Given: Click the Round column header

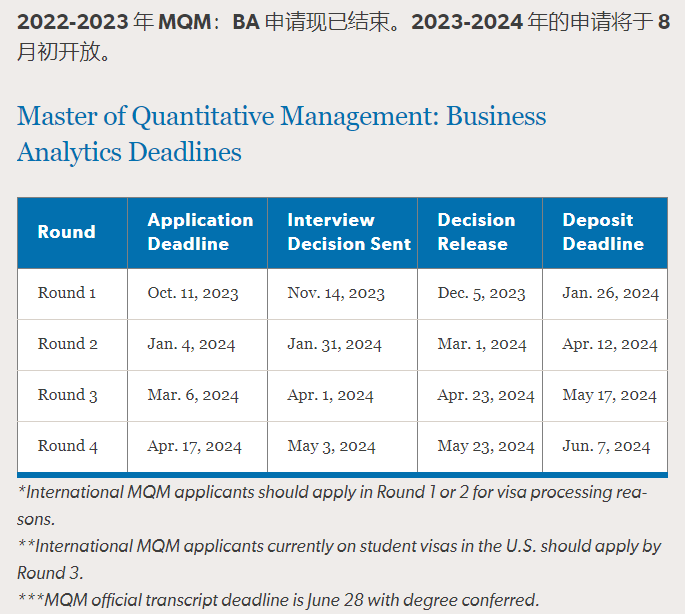Looking at the screenshot, I should 67,232.
